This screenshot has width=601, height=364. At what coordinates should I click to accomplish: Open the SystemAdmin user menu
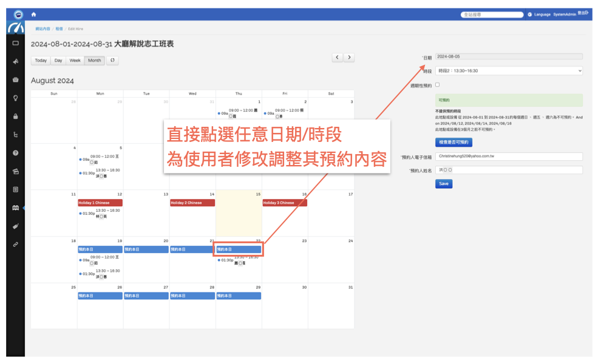[565, 14]
